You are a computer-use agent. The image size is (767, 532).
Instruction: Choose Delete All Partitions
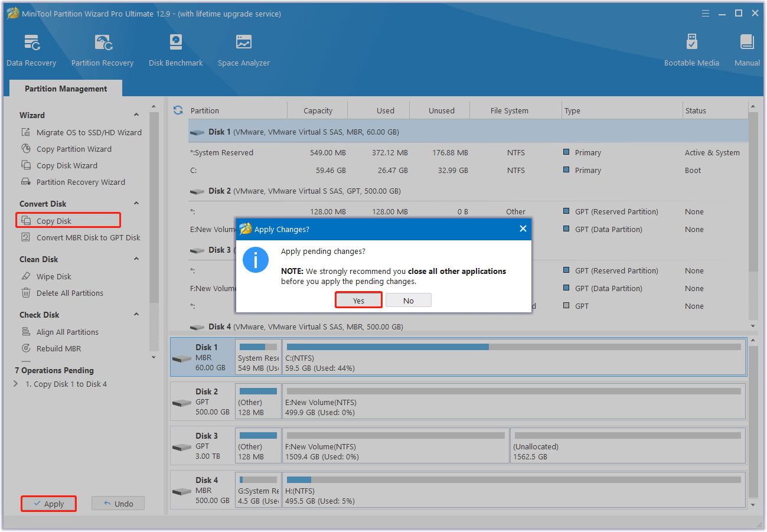[62, 293]
